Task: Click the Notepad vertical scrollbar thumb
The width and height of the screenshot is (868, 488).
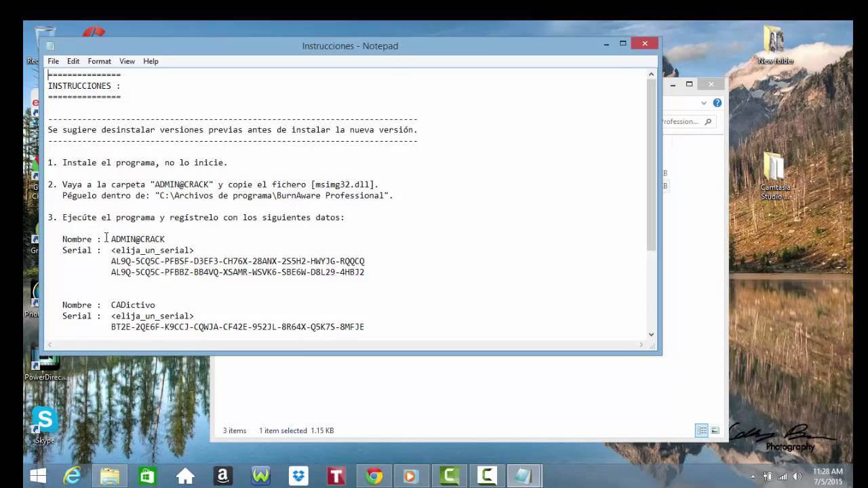Action: [x=652, y=164]
